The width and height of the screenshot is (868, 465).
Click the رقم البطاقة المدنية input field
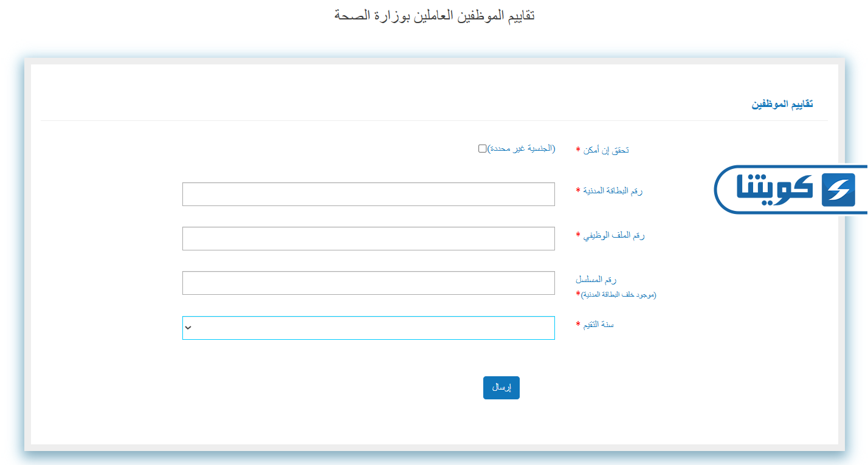click(x=368, y=194)
